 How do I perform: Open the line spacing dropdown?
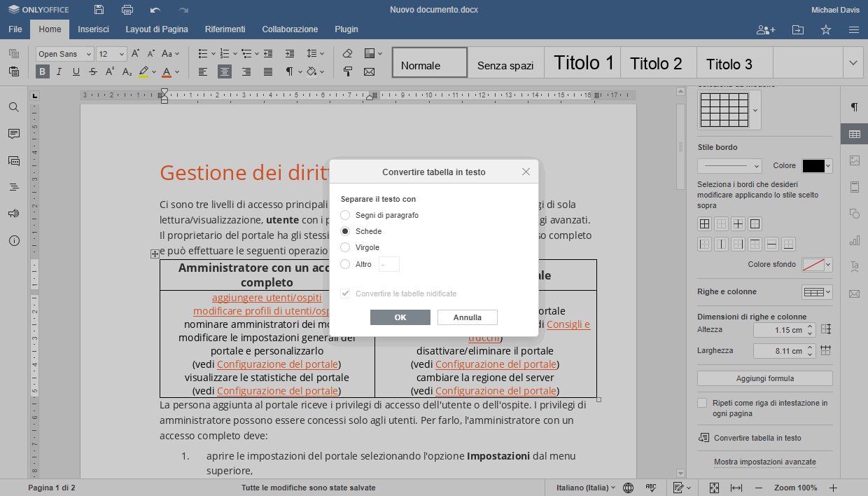click(x=316, y=53)
